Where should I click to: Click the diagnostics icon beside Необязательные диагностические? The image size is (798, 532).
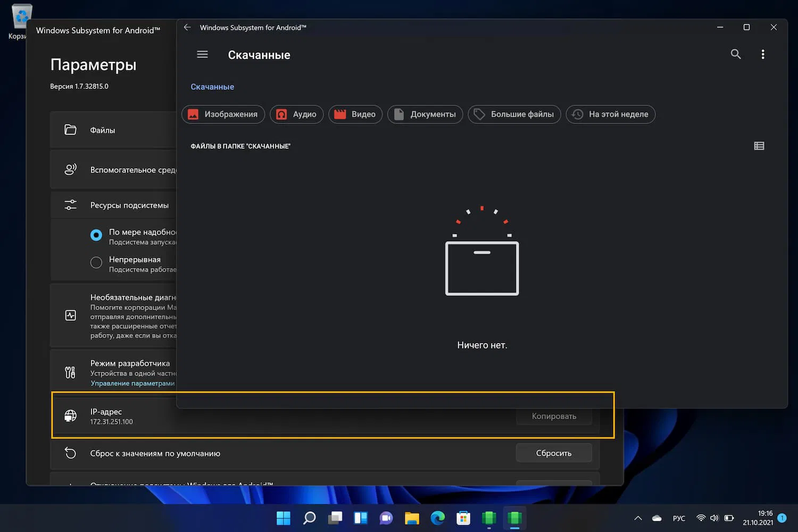[70, 315]
